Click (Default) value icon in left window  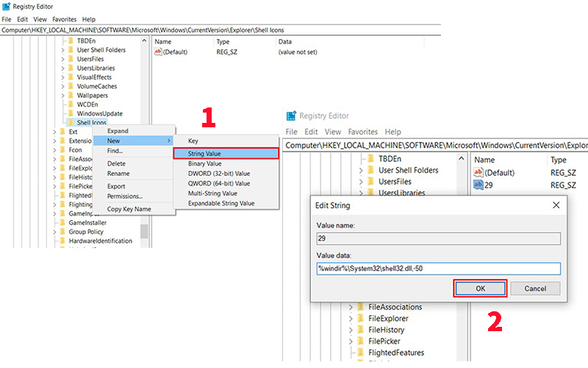158,52
